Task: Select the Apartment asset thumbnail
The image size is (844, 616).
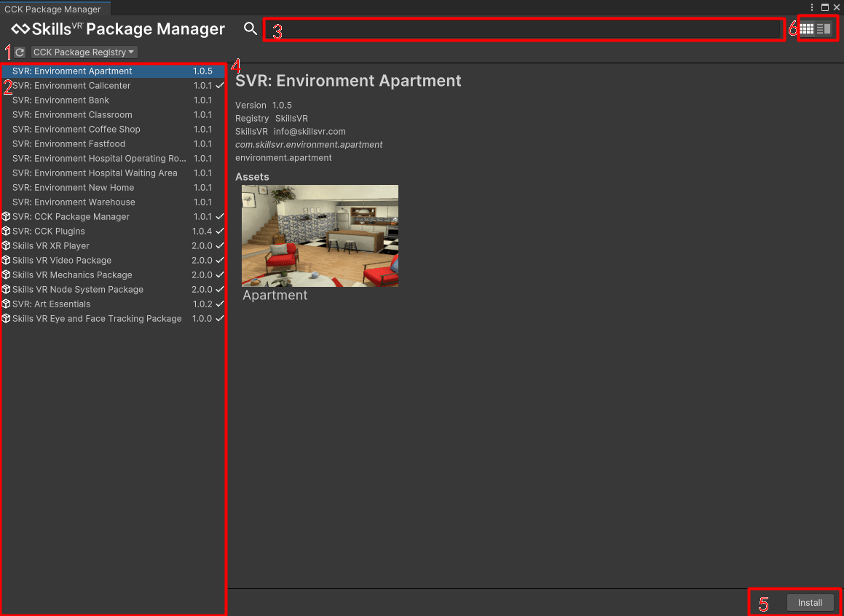Action: pos(320,236)
